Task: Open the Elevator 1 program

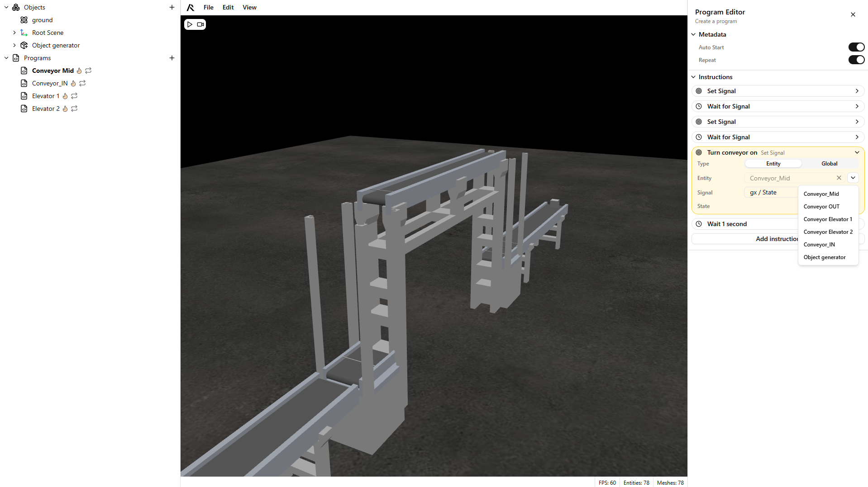Action: [x=46, y=96]
